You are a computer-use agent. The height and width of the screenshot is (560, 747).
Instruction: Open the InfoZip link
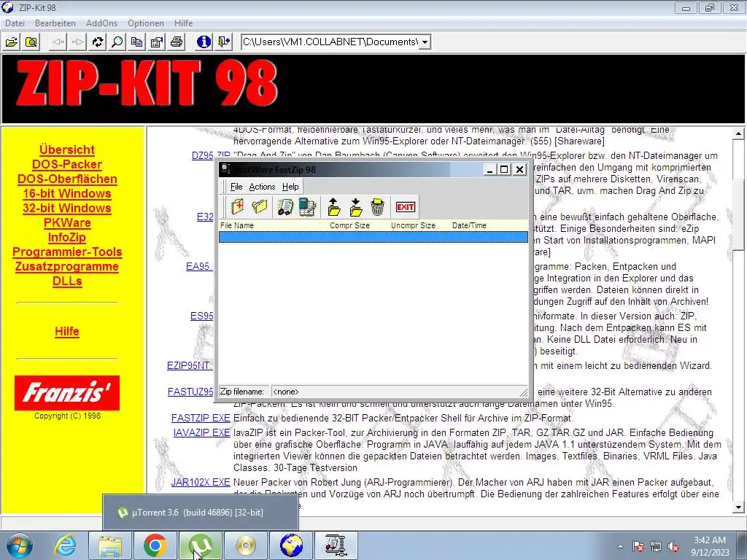tap(67, 237)
